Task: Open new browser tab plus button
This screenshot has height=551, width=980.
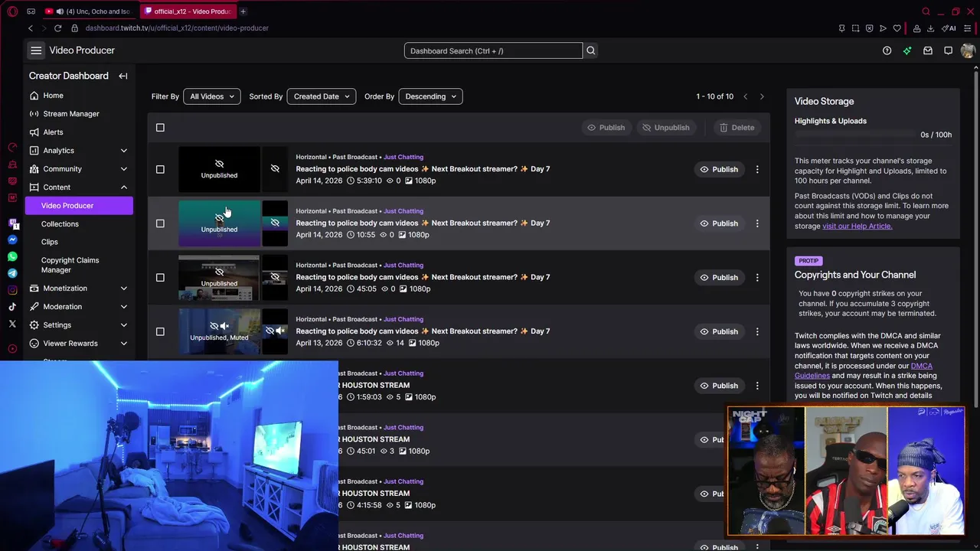Action: coord(243,11)
